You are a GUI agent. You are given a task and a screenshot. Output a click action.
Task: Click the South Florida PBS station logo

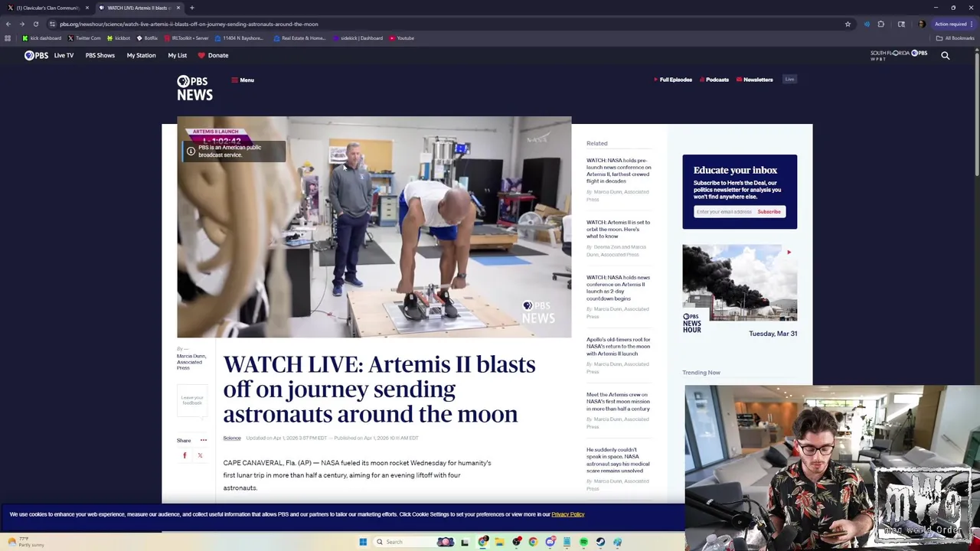click(x=899, y=55)
